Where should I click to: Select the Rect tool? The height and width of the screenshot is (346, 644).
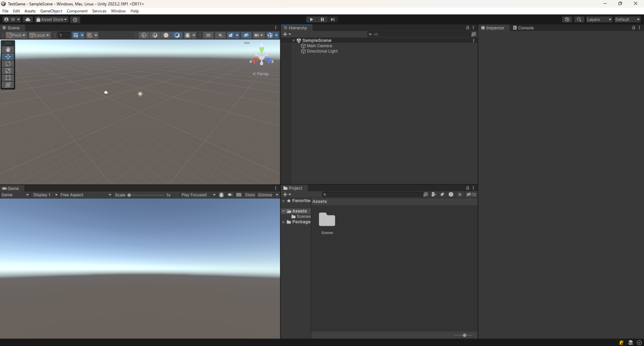point(8,77)
